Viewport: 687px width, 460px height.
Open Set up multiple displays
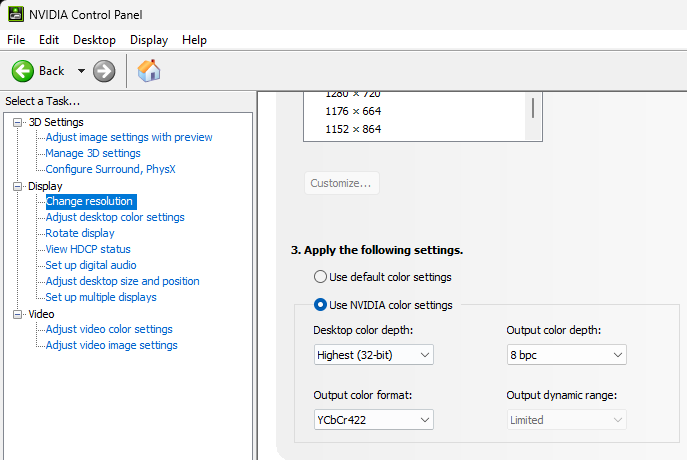coord(101,297)
